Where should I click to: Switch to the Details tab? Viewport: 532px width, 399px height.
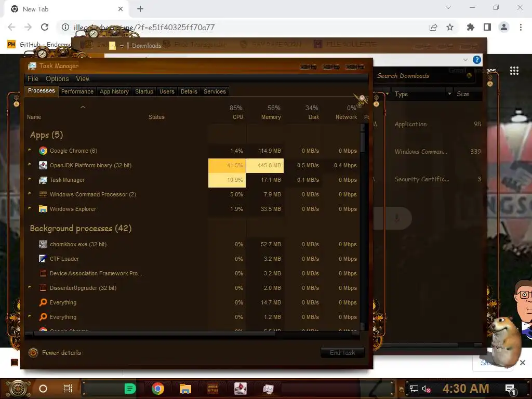[x=189, y=91]
